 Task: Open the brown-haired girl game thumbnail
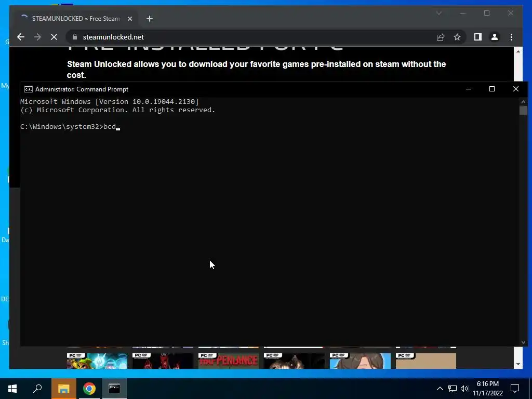[360, 361]
